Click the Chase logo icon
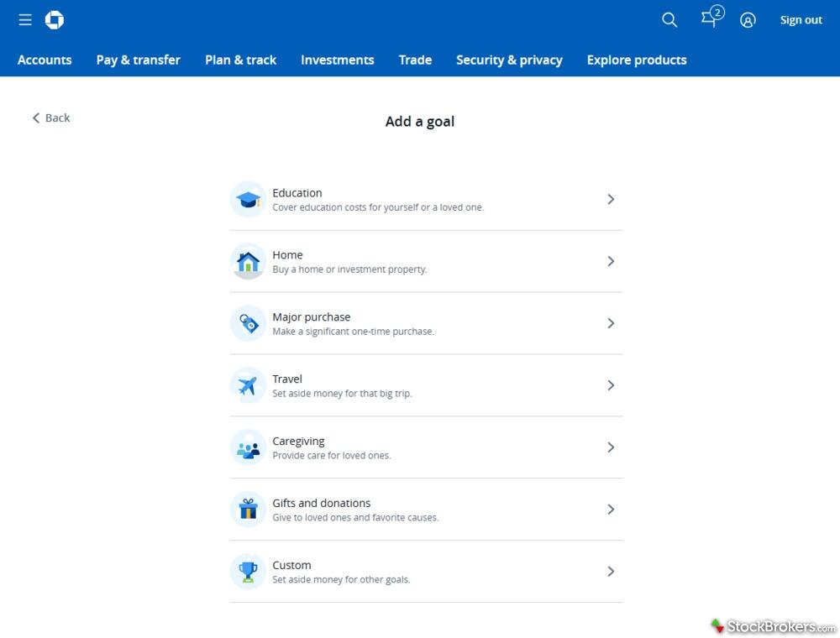The width and height of the screenshot is (840, 638). click(55, 20)
